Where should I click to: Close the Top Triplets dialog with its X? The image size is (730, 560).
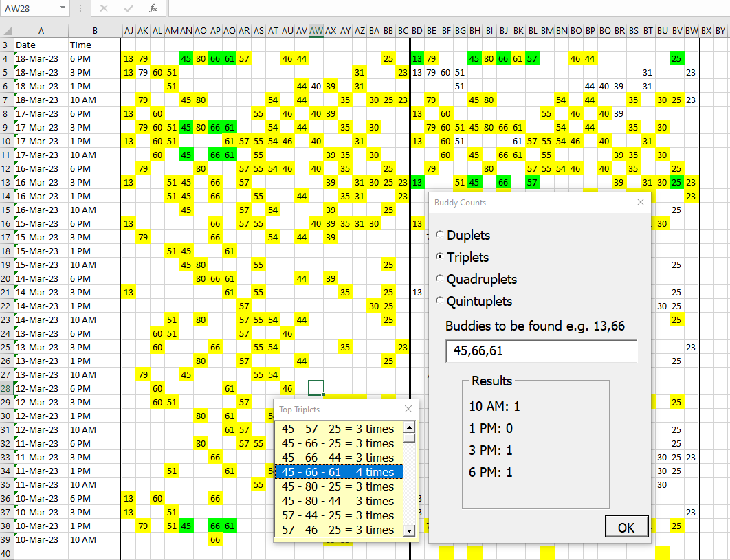[x=408, y=409]
